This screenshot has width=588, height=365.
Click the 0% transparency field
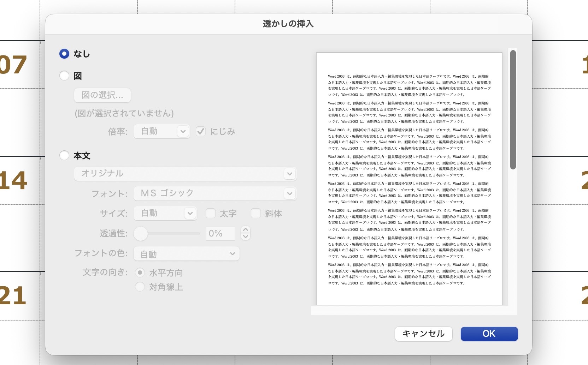pyautogui.click(x=220, y=233)
